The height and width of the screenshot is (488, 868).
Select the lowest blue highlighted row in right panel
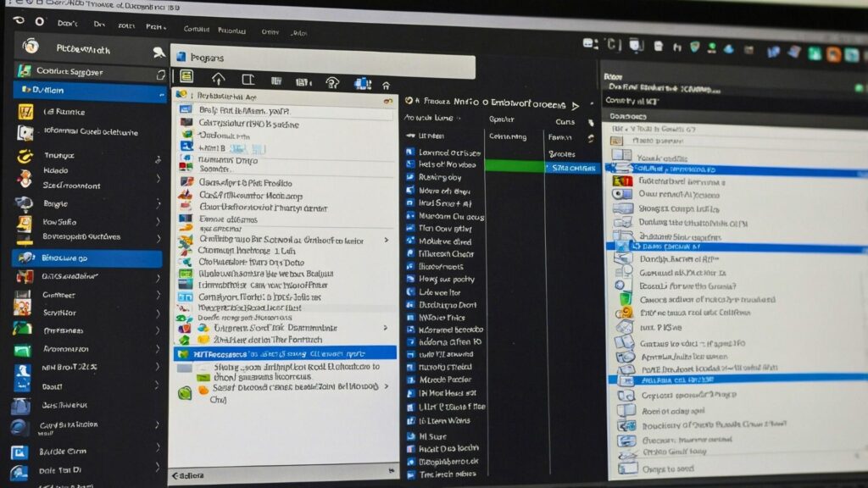click(738, 380)
